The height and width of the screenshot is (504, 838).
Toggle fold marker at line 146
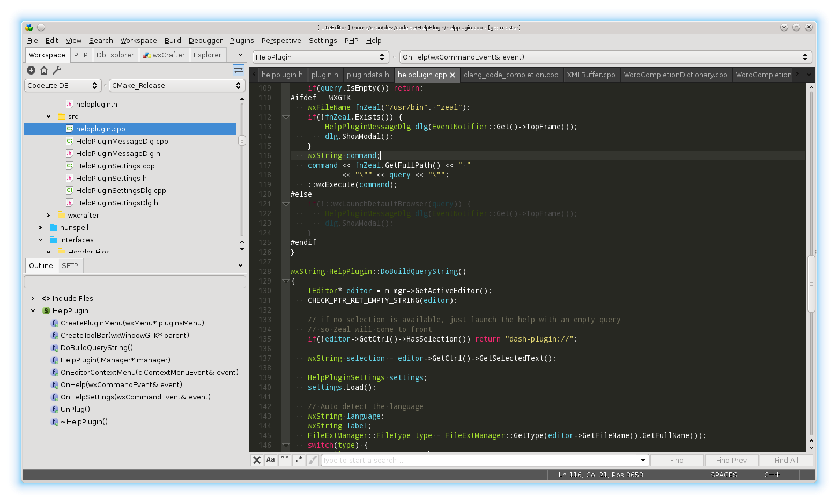click(286, 445)
